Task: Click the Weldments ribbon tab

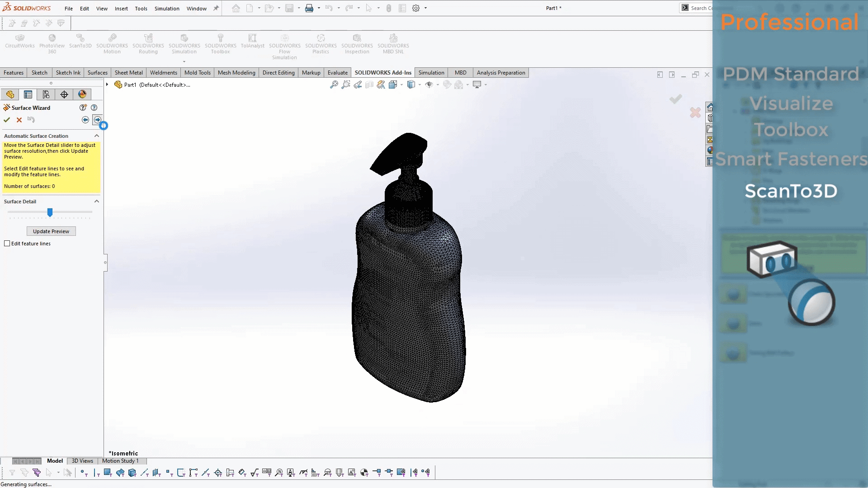Action: (163, 72)
